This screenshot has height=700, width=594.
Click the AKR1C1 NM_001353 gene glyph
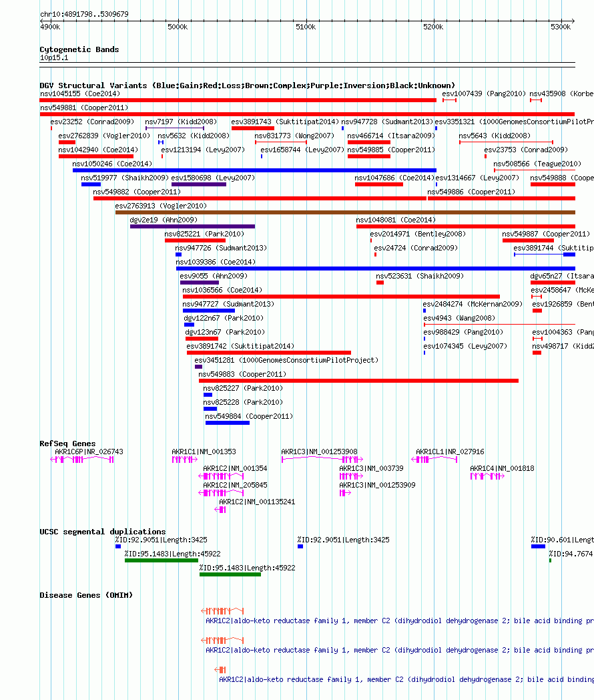[185, 460]
